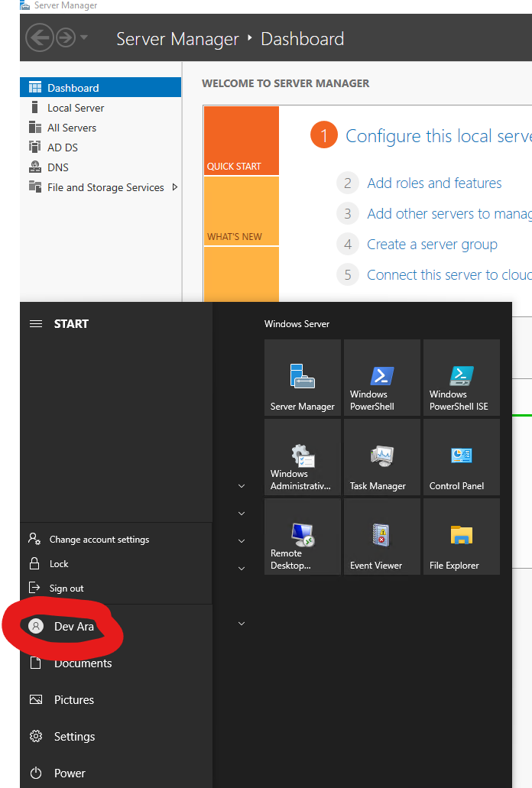Open the Task Manager tile
The image size is (532, 788).
point(381,457)
